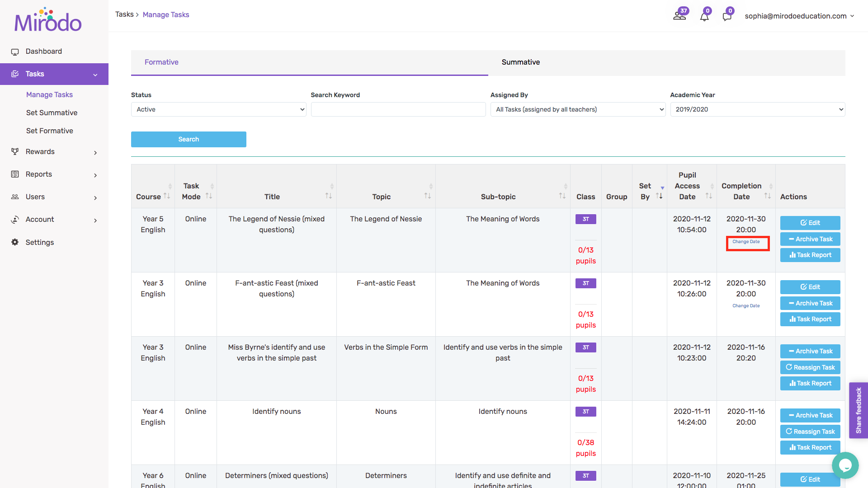Collapse the Tasks sidebar menu
Image resolution: width=868 pixels, height=488 pixels.
click(x=95, y=75)
